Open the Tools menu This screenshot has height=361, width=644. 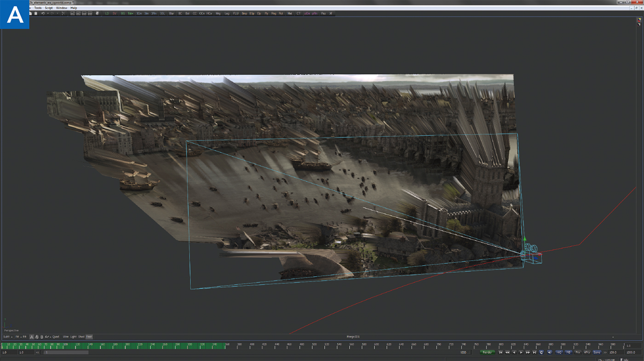38,8
